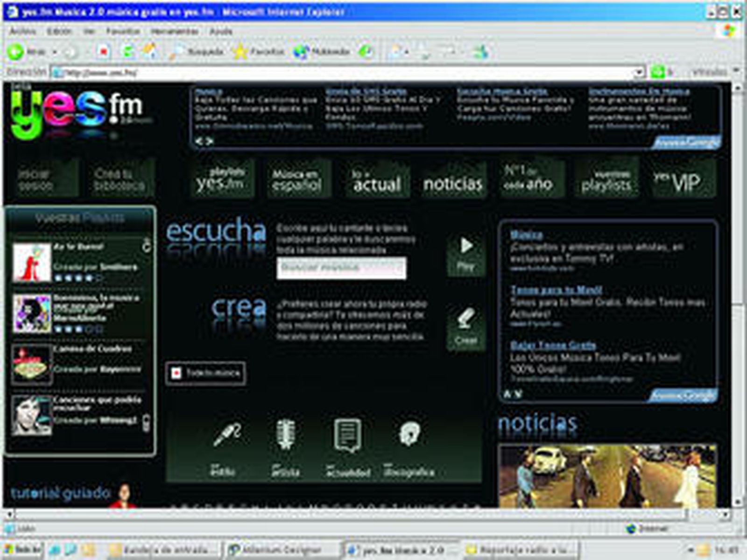This screenshot has height=560, width=747.
Task: Refresh the page with the toolbar icon
Action: 127,51
